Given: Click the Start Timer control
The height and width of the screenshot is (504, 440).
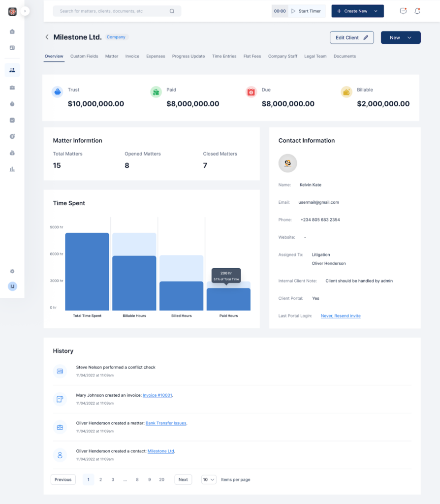Looking at the screenshot, I should tap(306, 11).
